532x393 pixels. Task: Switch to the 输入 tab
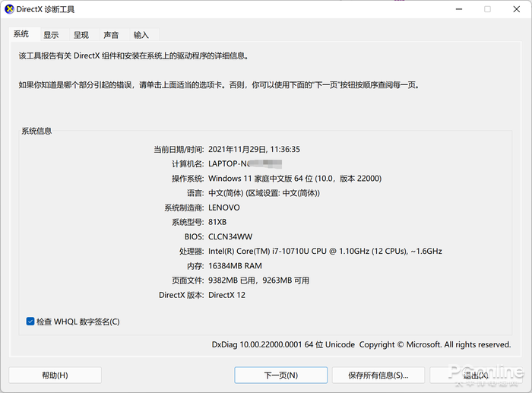(x=141, y=35)
